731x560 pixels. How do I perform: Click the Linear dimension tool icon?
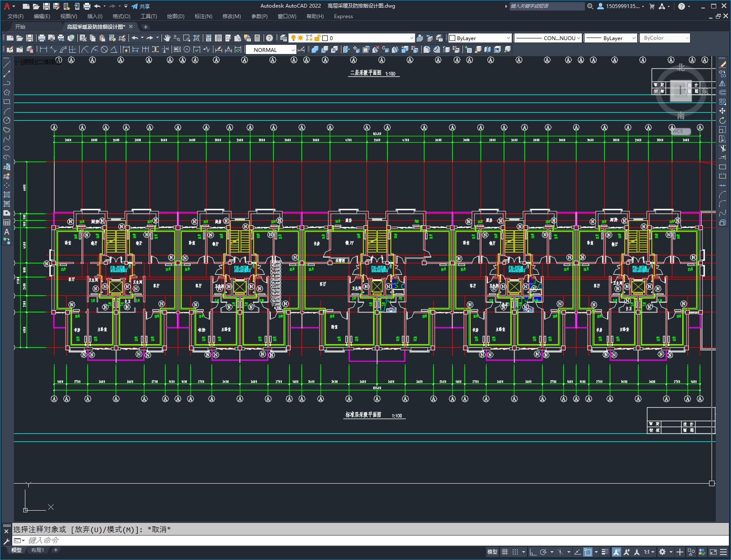(x=43, y=49)
